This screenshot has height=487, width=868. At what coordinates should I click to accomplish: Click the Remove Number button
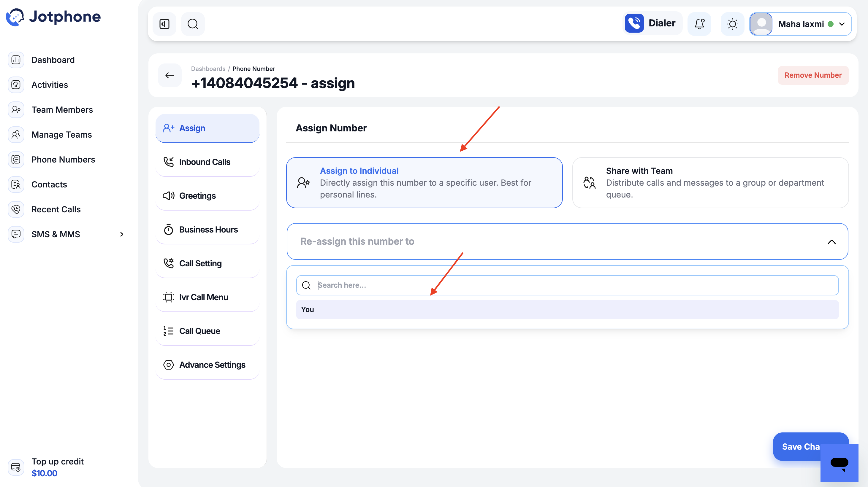(x=813, y=75)
